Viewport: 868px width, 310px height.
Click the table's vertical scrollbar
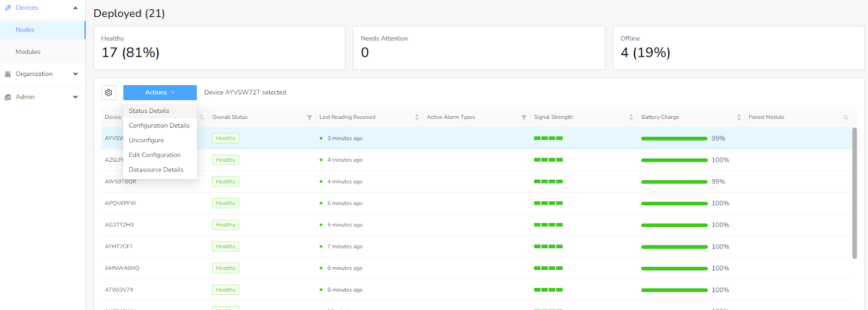(x=854, y=193)
